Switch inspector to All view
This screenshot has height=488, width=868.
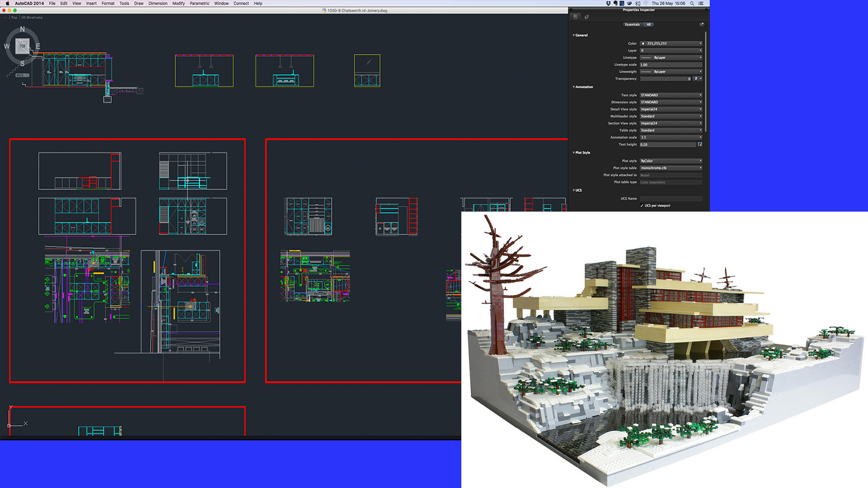pyautogui.click(x=648, y=24)
